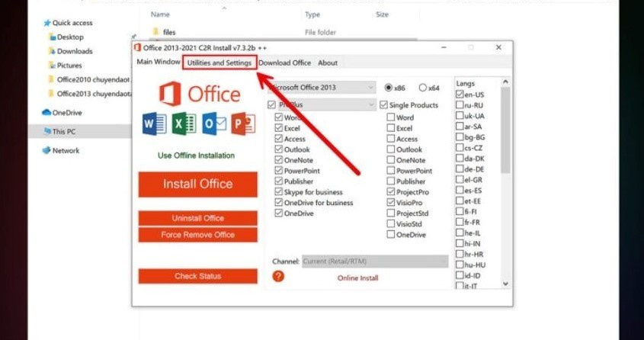This screenshot has height=340, width=644.
Task: Select the x64 architecture radio button
Action: pyautogui.click(x=423, y=88)
